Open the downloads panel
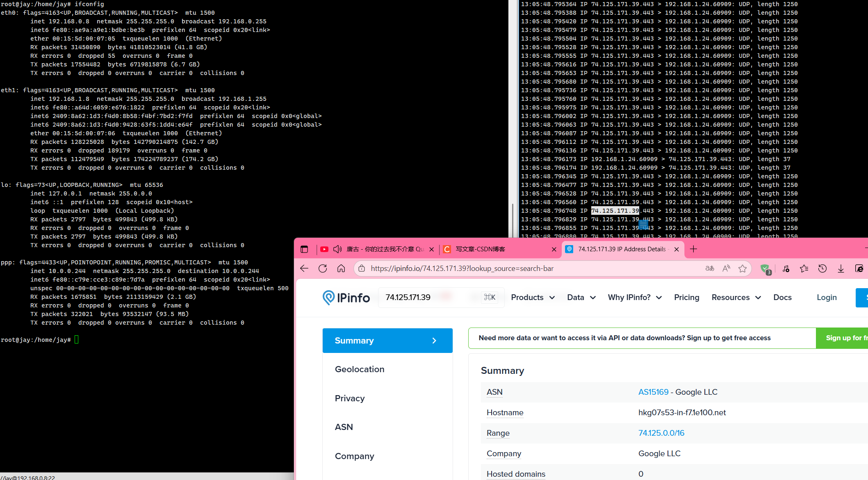The image size is (868, 480). point(841,268)
